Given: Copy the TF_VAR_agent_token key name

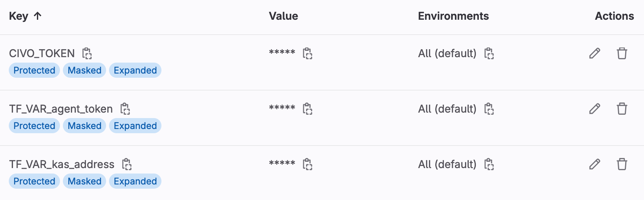Looking at the screenshot, I should click(125, 109).
